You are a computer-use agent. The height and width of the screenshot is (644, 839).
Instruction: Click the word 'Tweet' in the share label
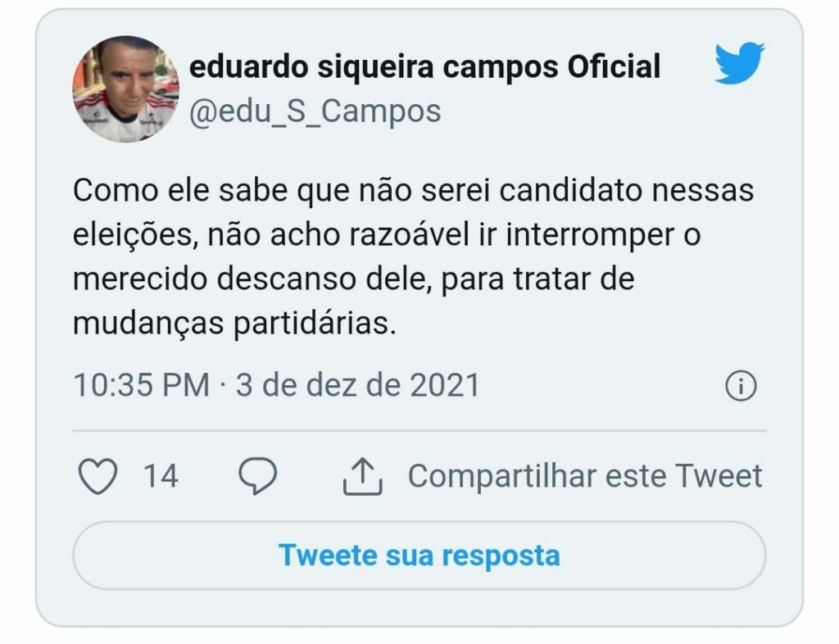[x=719, y=476]
